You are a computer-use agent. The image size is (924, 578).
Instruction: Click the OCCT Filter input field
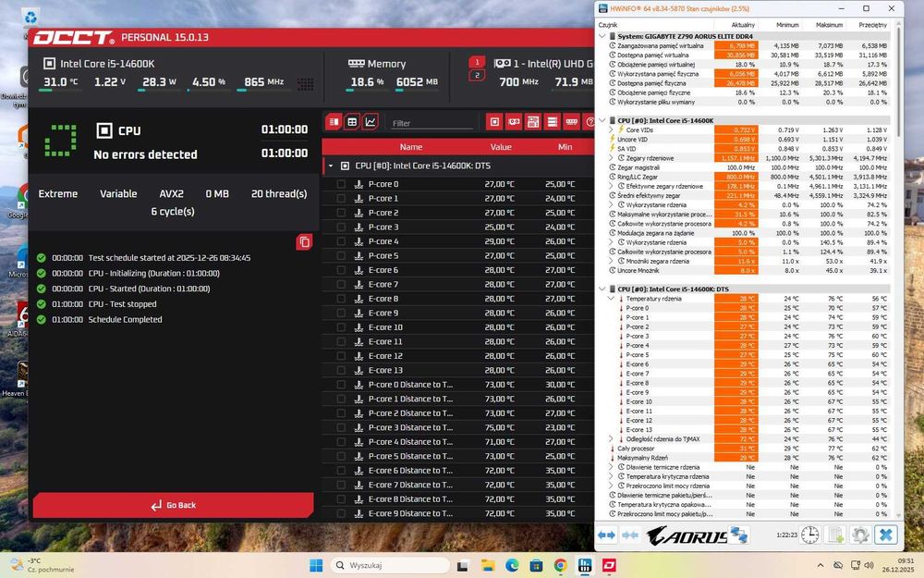[x=432, y=123]
